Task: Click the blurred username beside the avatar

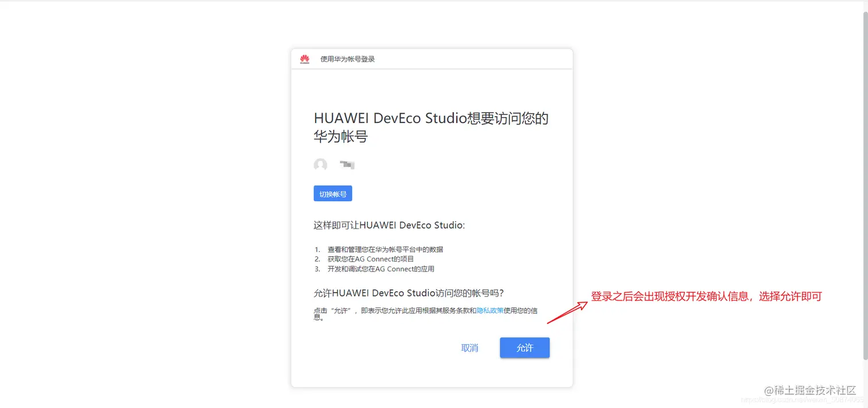Action: [347, 165]
